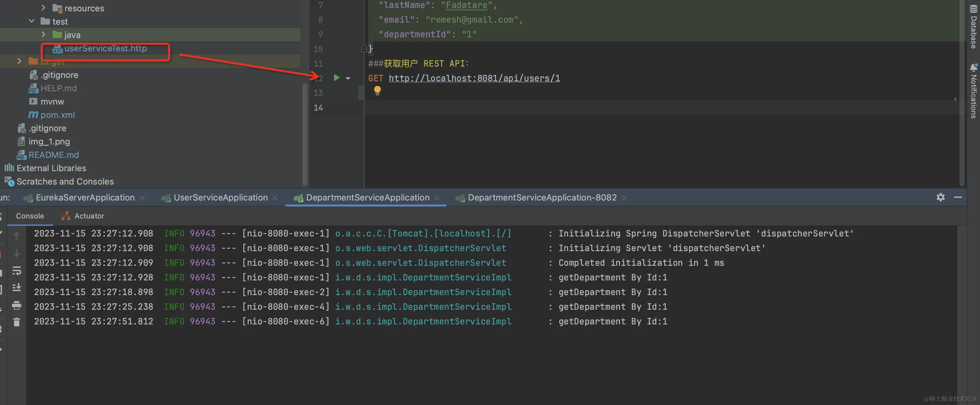
Task: Collapse the test folder
Action: click(x=32, y=21)
